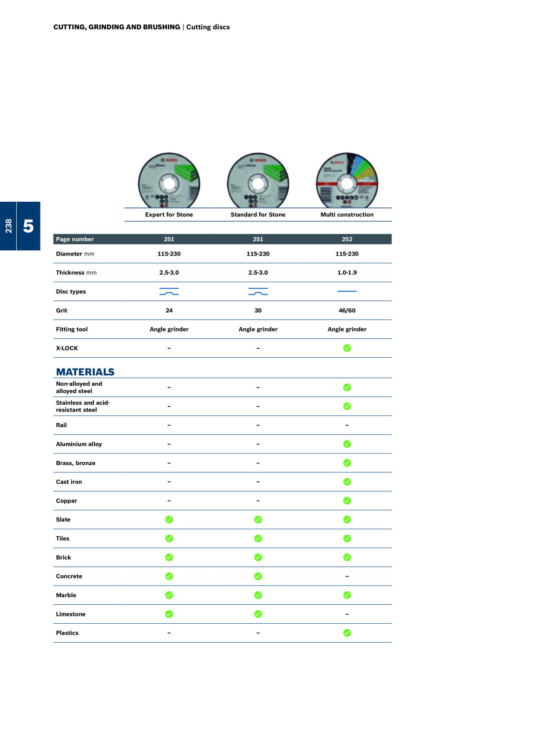Click the Brick checkmark for Standard for Stone
This screenshot has width=534, height=756.
click(x=258, y=557)
